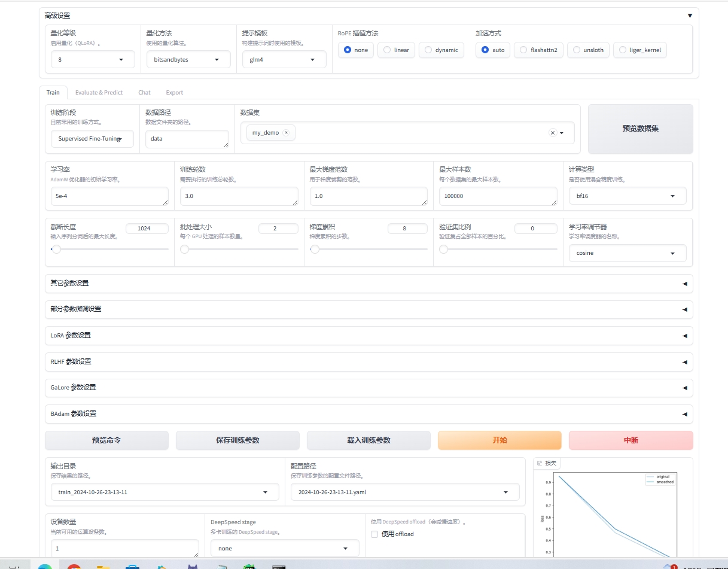
Task: Expand the BAdam 参数设置 arrow icon
Action: pos(684,414)
